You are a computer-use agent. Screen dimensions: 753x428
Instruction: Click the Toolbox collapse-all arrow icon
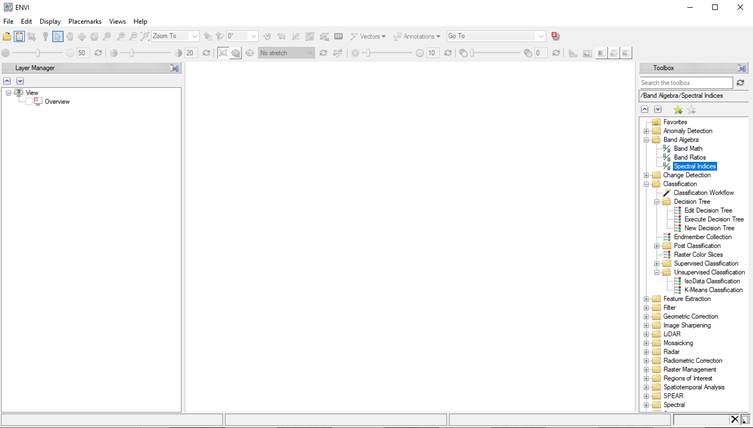[645, 110]
